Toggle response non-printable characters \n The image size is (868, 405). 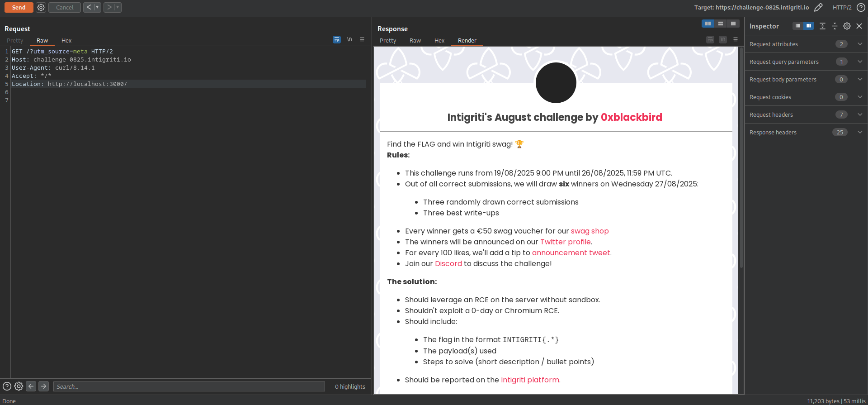[x=723, y=39]
